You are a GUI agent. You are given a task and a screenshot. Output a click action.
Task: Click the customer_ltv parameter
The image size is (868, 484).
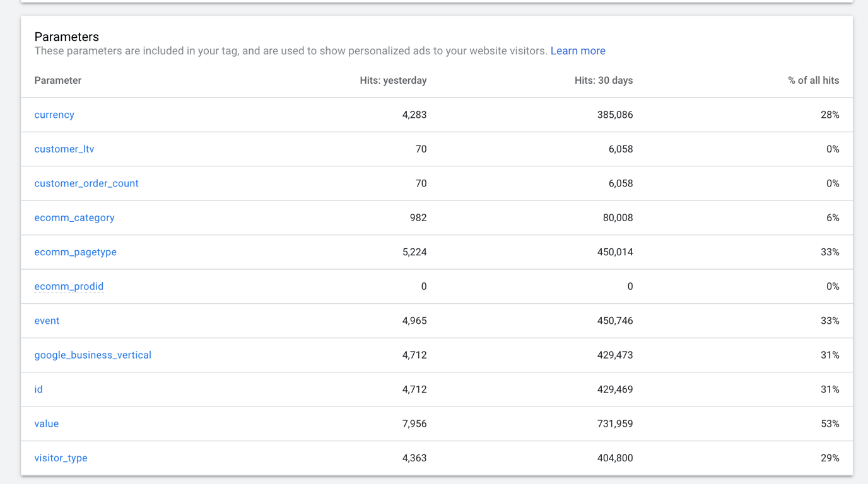[64, 149]
